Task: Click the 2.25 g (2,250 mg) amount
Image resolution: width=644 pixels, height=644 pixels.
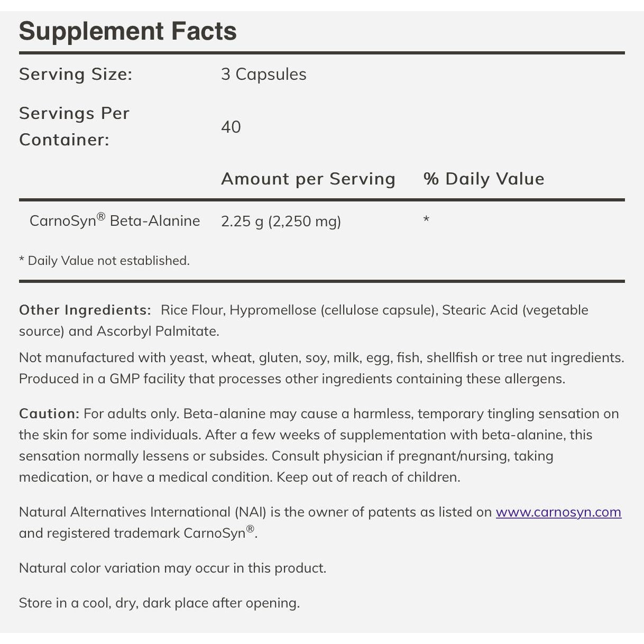Action: [x=281, y=221]
